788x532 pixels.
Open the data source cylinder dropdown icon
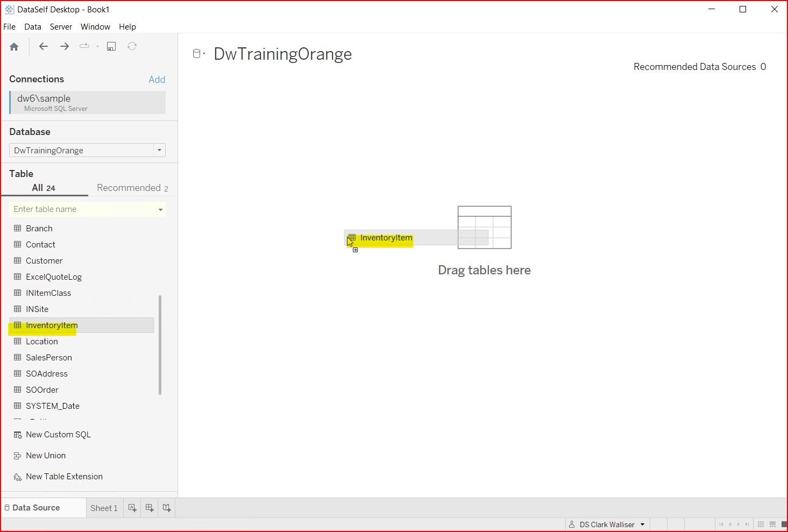pyautogui.click(x=199, y=54)
